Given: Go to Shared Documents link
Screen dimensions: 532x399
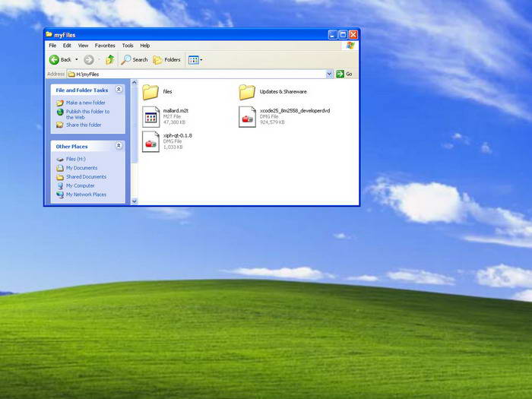Looking at the screenshot, I should tap(86, 177).
